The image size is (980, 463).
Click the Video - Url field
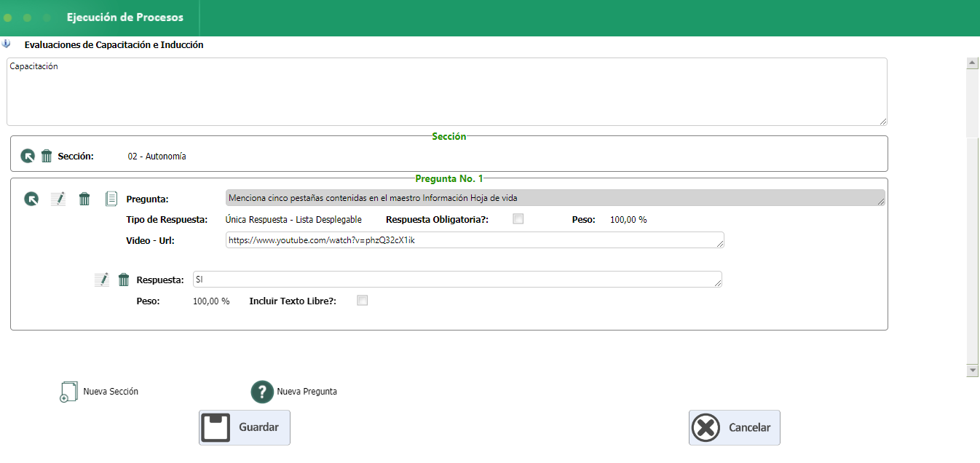[475, 240]
